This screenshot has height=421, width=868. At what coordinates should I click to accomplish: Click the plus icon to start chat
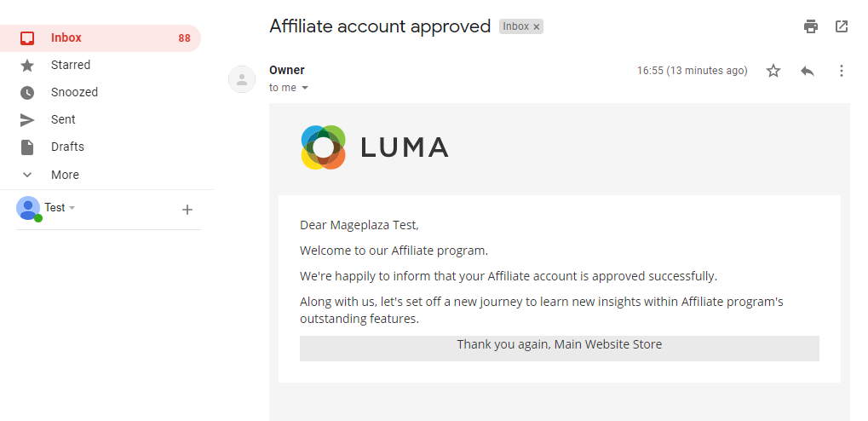pyautogui.click(x=187, y=210)
